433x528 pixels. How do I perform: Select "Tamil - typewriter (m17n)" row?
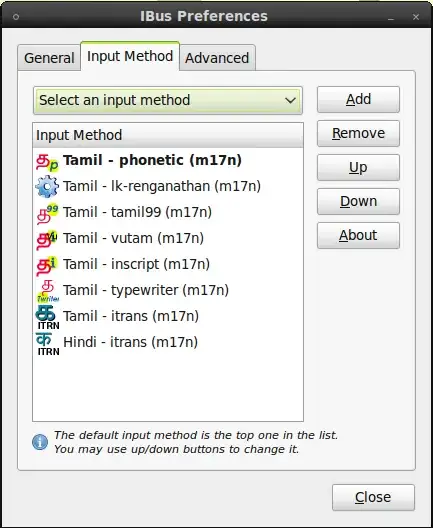pos(168,290)
